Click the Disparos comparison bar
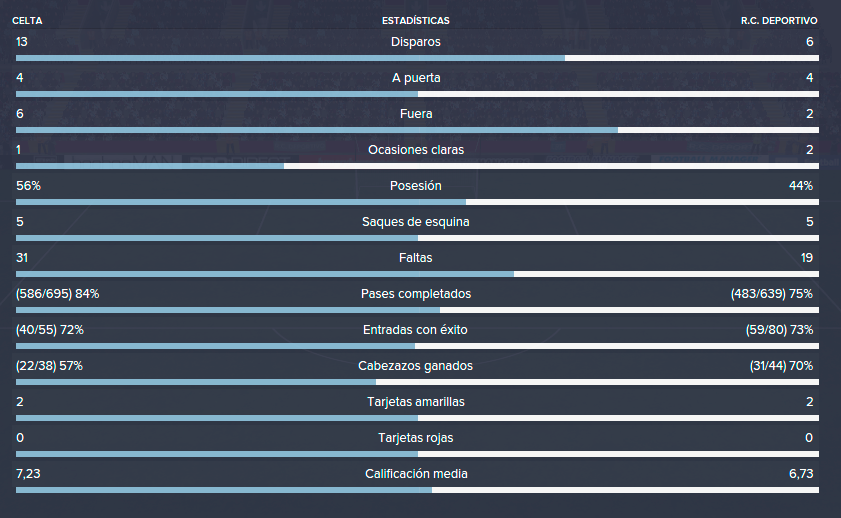Image resolution: width=841 pixels, height=518 pixels. 417,58
